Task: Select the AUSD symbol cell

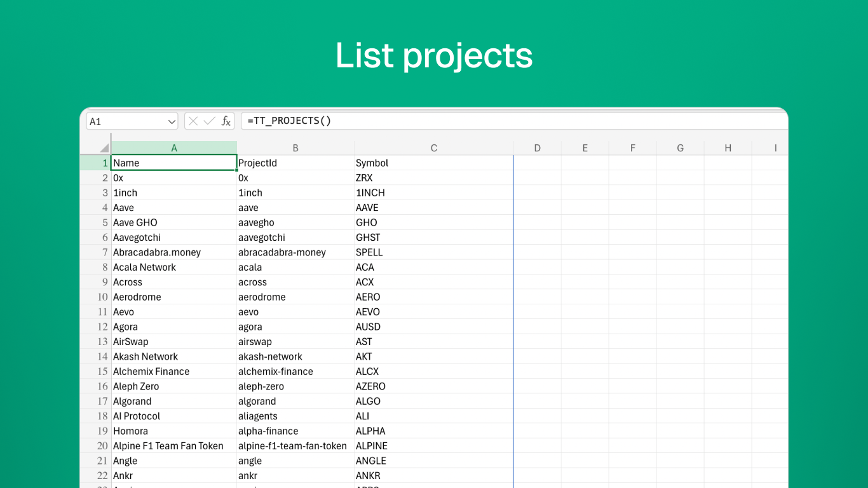Action: pyautogui.click(x=434, y=327)
